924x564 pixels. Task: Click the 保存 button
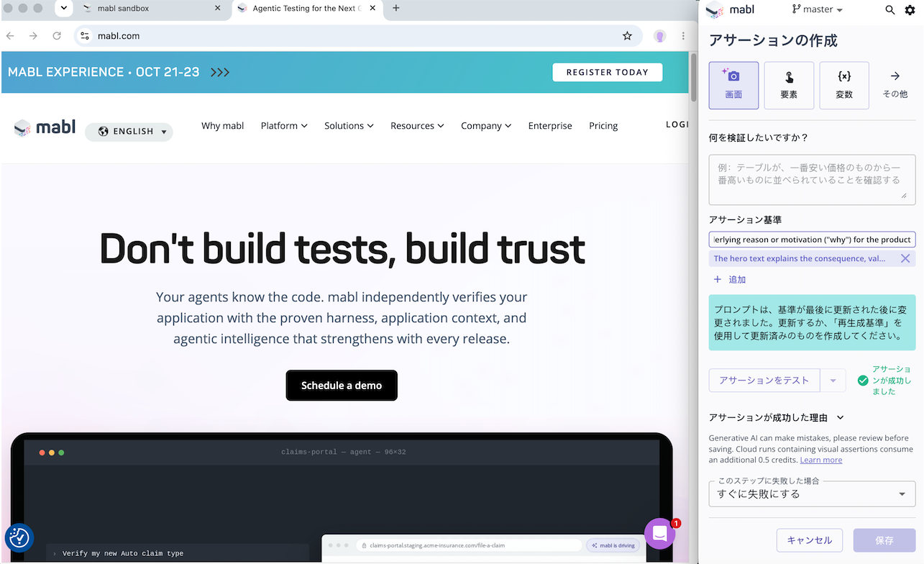coord(884,540)
